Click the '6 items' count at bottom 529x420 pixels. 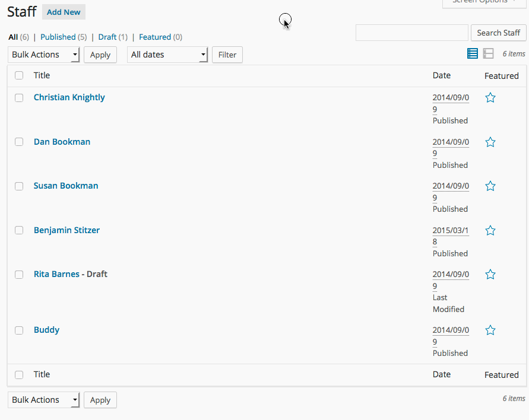(514, 399)
